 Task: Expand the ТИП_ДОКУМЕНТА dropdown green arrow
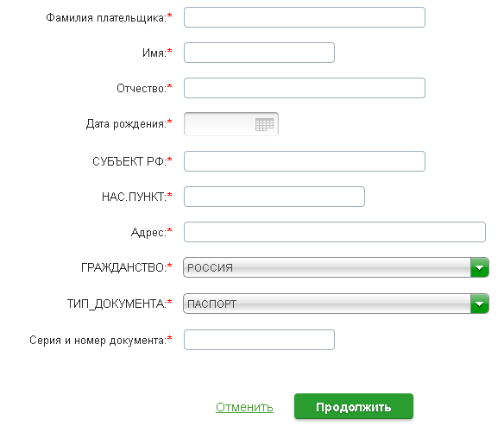(480, 304)
